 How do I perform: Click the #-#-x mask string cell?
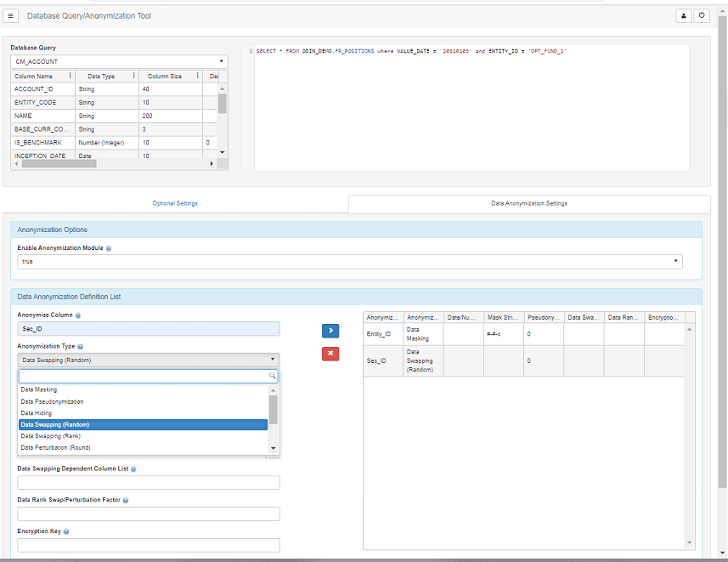tap(504, 334)
